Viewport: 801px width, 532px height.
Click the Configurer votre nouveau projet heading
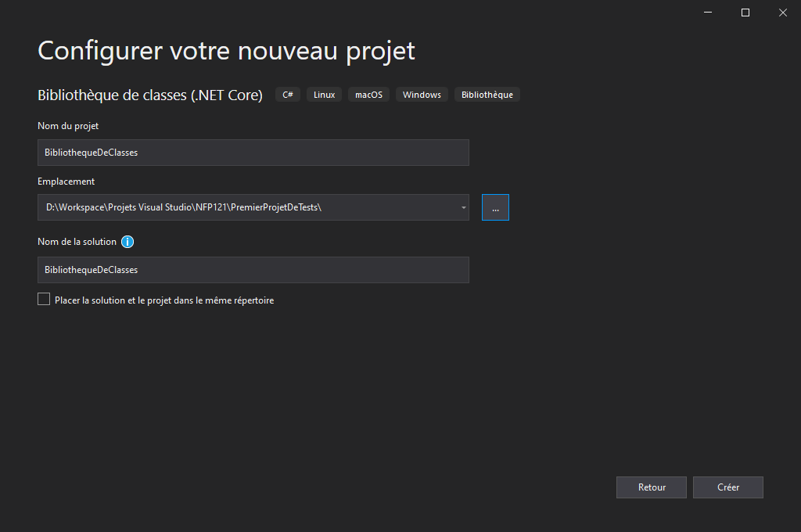pyautogui.click(x=226, y=50)
